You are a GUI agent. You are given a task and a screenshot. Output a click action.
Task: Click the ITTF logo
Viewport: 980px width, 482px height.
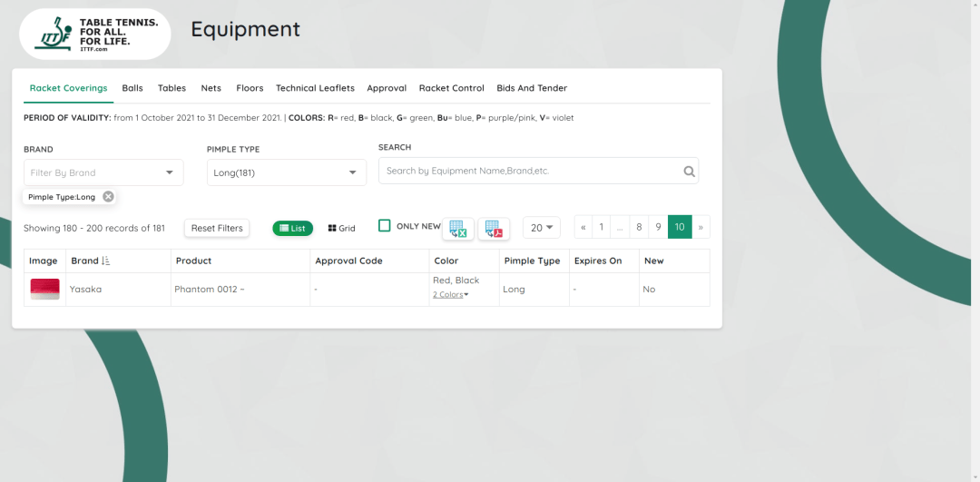(x=94, y=34)
